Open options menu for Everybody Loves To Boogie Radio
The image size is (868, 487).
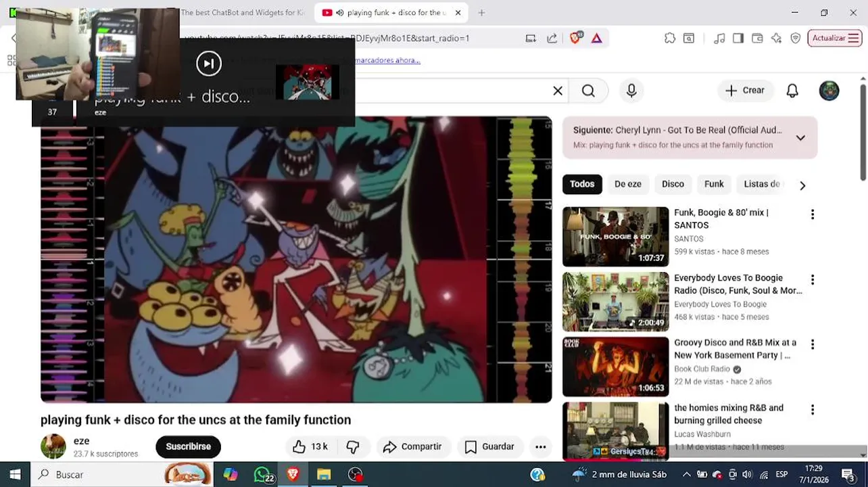813,279
